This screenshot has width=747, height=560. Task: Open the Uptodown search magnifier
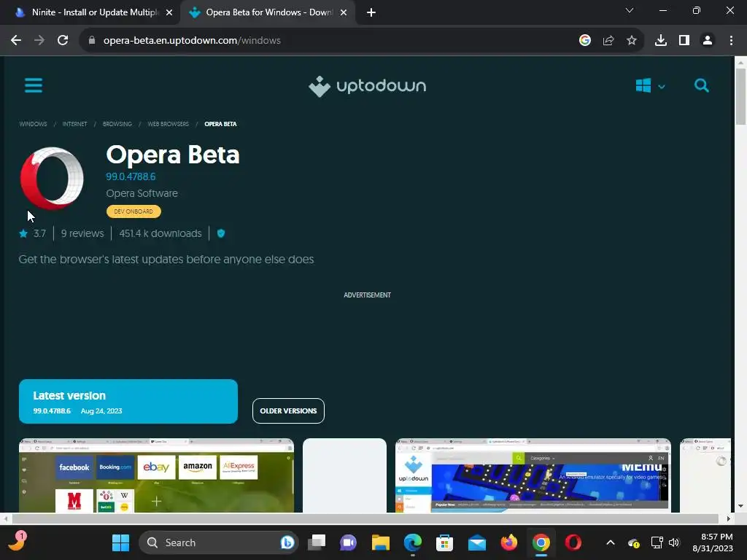tap(701, 86)
